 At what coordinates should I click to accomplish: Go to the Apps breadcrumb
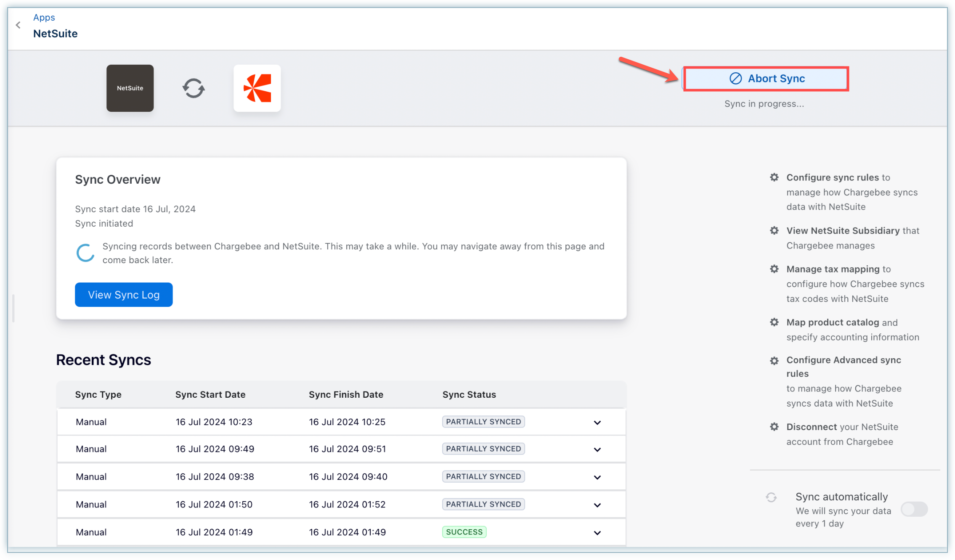[x=44, y=17]
